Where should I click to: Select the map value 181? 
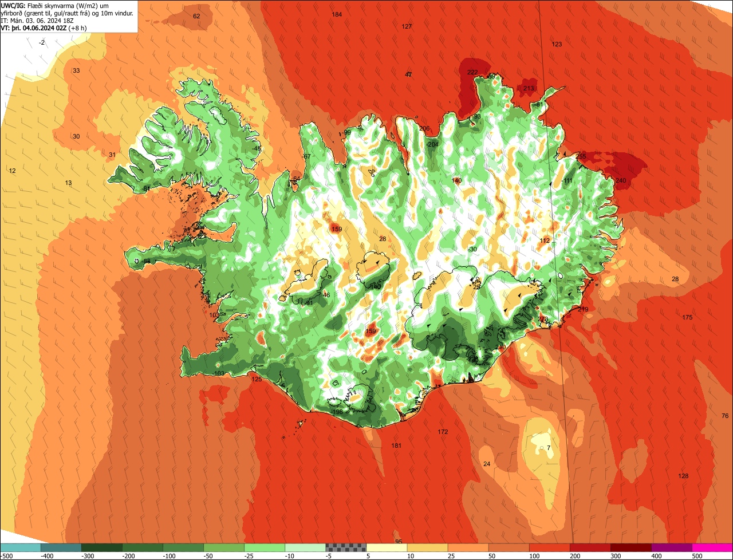396,446
